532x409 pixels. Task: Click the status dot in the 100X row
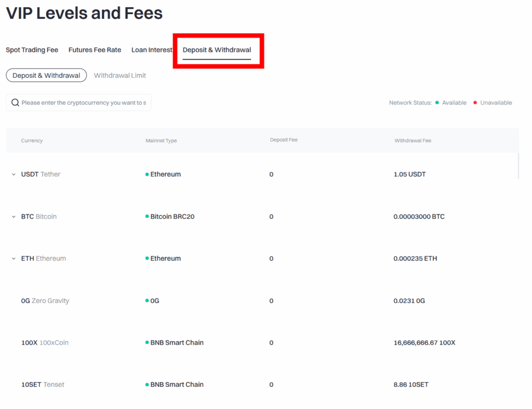(x=147, y=343)
